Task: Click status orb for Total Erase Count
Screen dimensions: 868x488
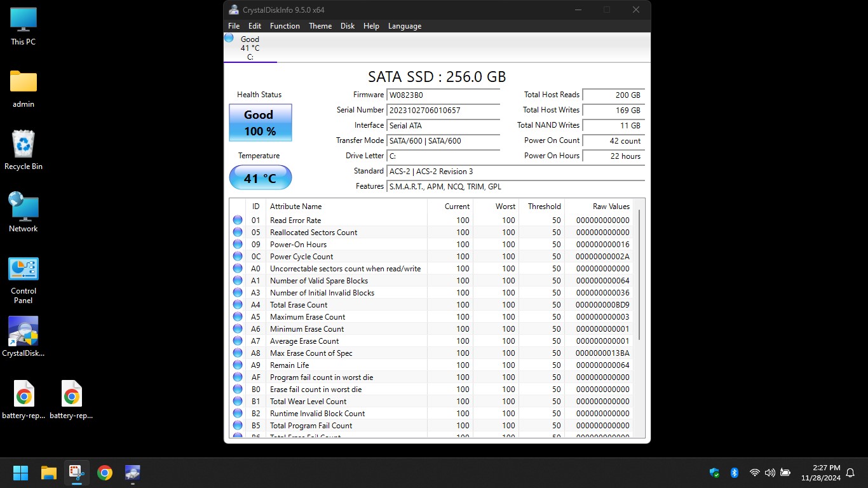Action: [238, 304]
